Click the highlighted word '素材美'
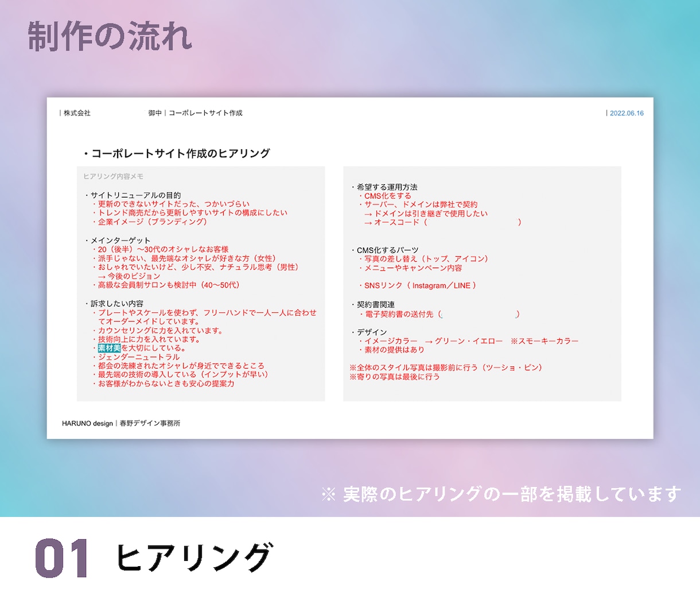The height and width of the screenshot is (600, 700). coord(109,348)
